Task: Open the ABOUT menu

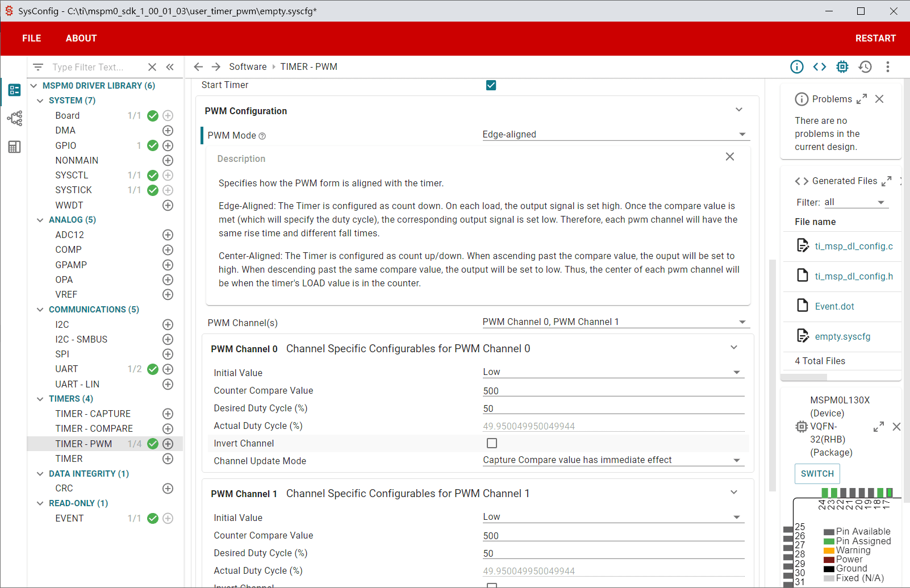Action: pyautogui.click(x=81, y=39)
